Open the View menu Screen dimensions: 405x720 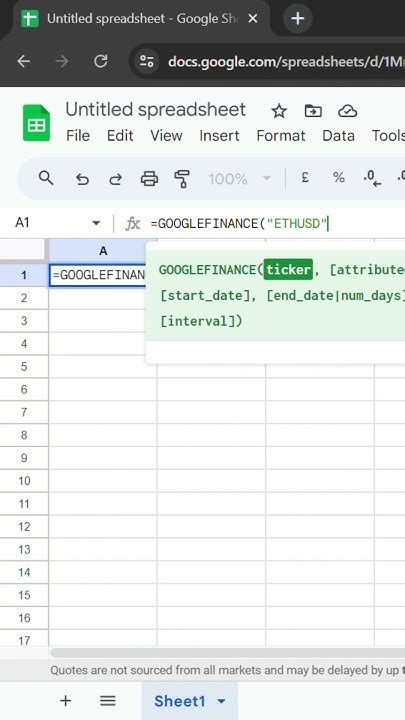click(166, 135)
